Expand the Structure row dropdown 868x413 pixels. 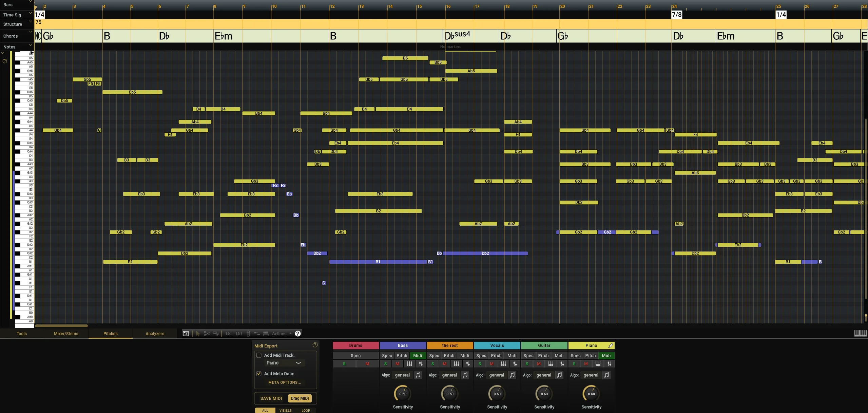tap(30, 21)
